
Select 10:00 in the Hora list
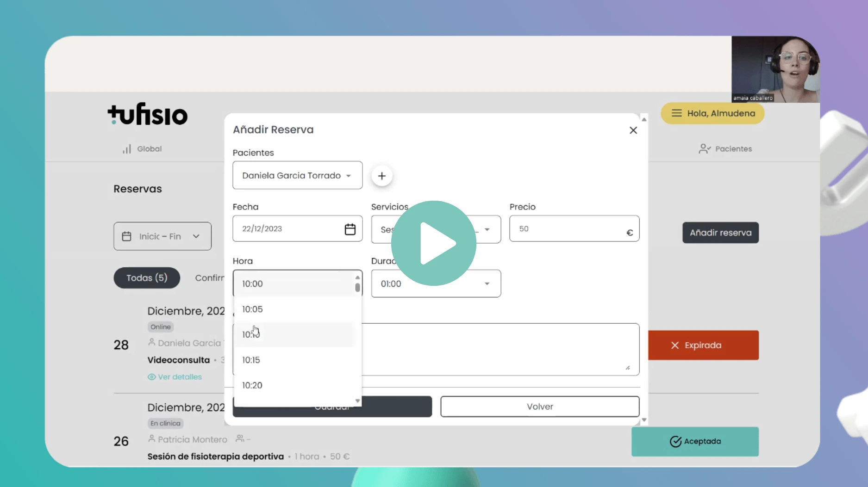click(294, 284)
